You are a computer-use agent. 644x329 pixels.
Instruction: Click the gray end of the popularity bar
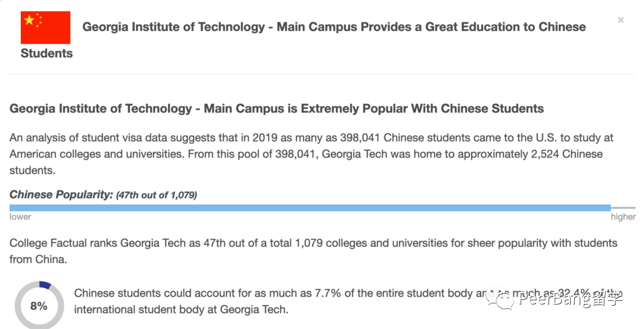[x=623, y=207]
